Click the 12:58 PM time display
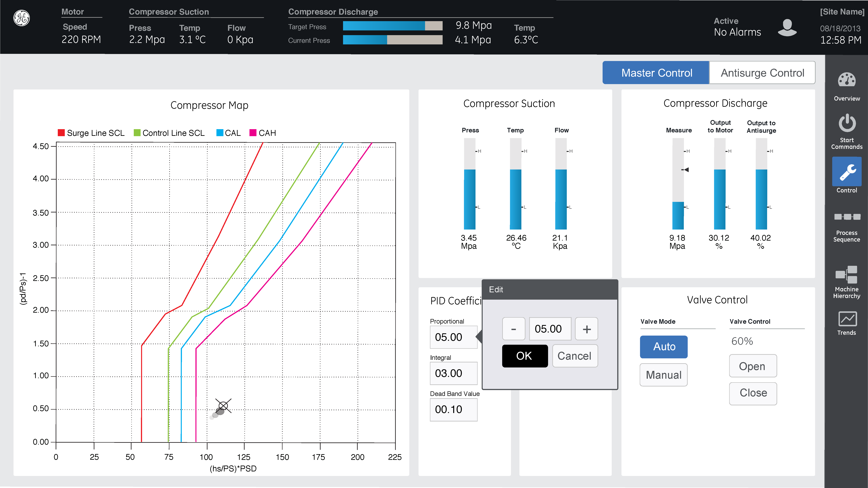Screen dimensions: 868x488 841,40
